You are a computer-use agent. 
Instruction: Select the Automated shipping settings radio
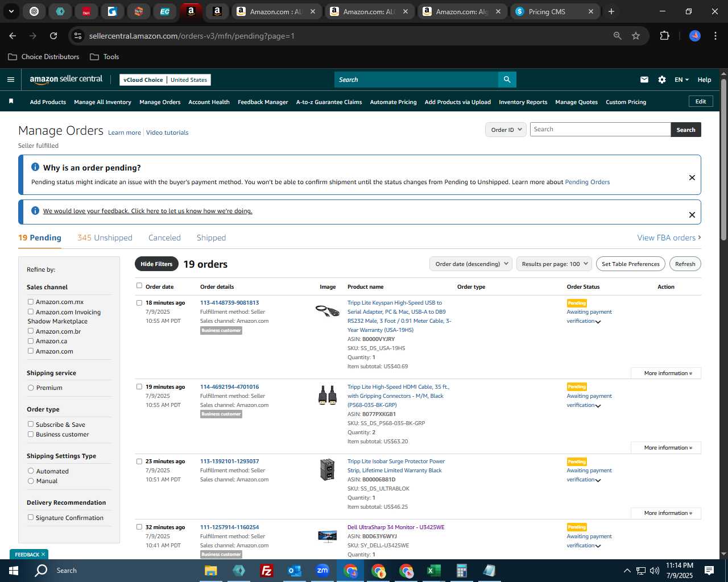click(31, 471)
